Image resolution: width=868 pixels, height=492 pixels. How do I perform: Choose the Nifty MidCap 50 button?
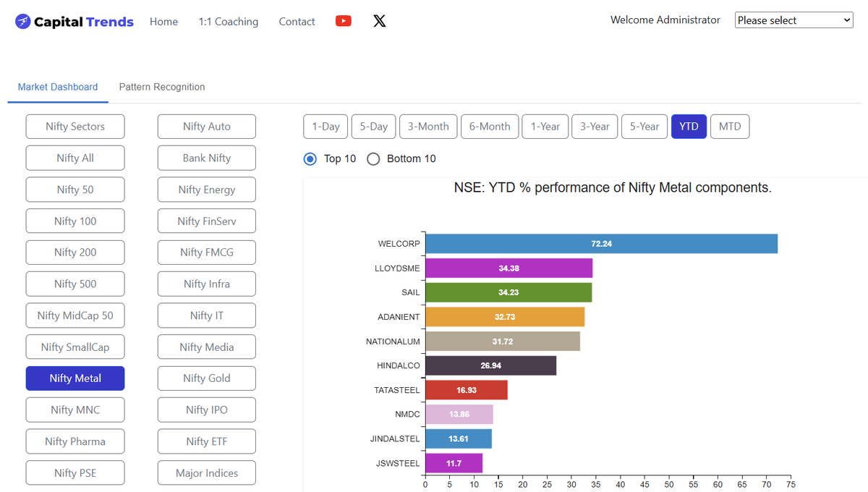75,315
